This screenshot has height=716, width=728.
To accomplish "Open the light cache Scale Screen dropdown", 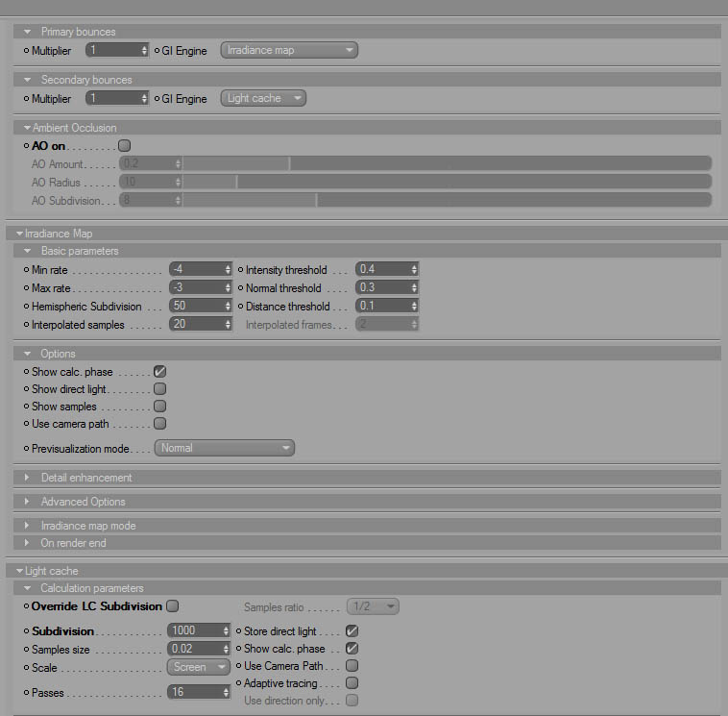I will (198, 667).
